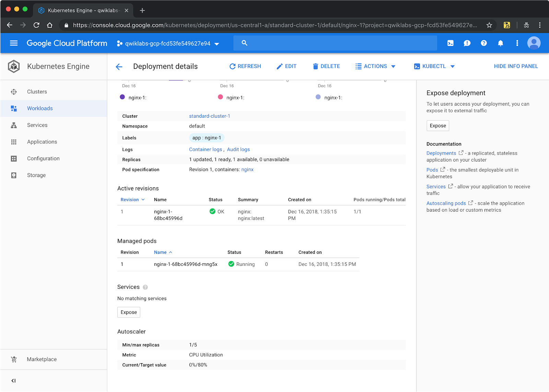Open Marketplace in the sidebar
This screenshot has height=392, width=549.
coord(54,359)
